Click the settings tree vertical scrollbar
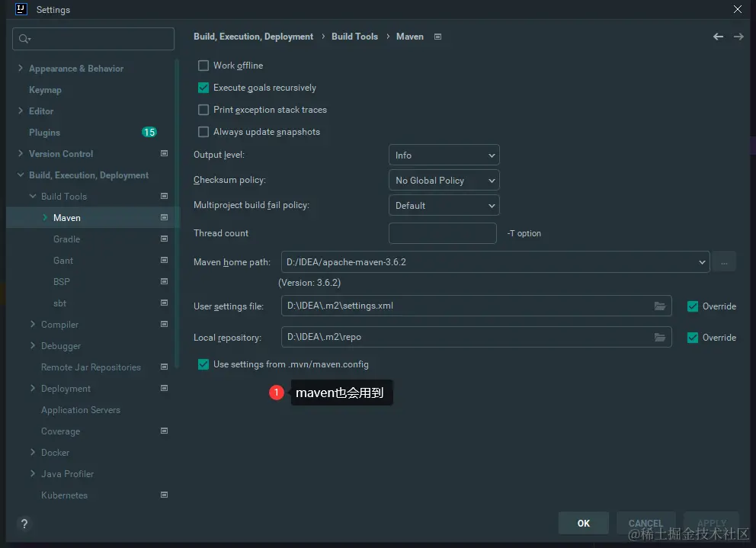 [177, 212]
